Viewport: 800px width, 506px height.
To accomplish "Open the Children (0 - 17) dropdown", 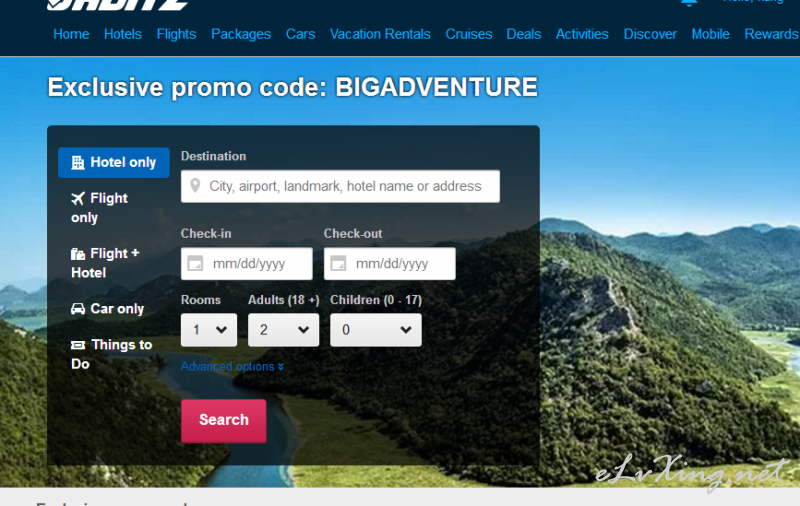I will coord(376,330).
